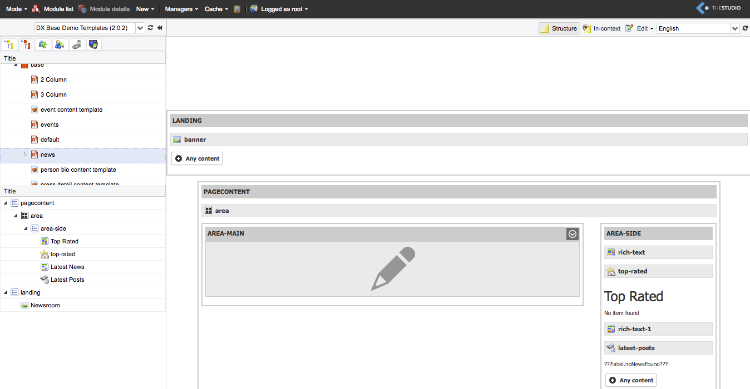Collapse the base template node
Screen dimensions: 750x389
[x=16, y=65]
